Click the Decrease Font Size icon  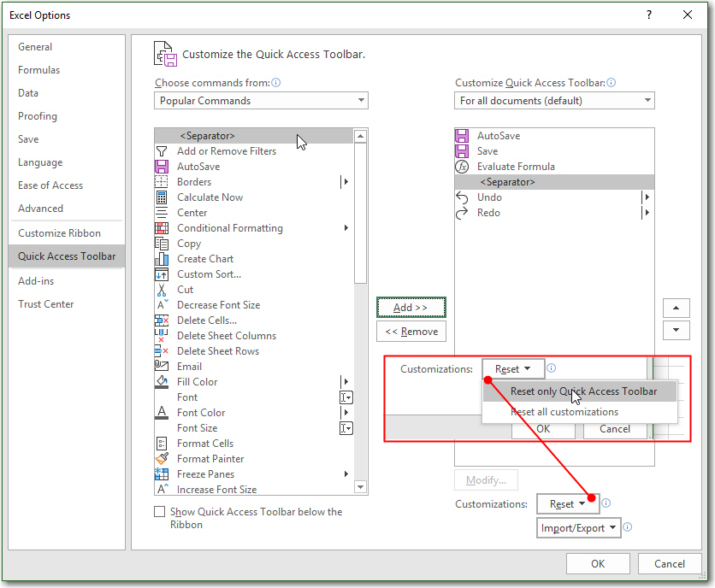[x=162, y=305]
